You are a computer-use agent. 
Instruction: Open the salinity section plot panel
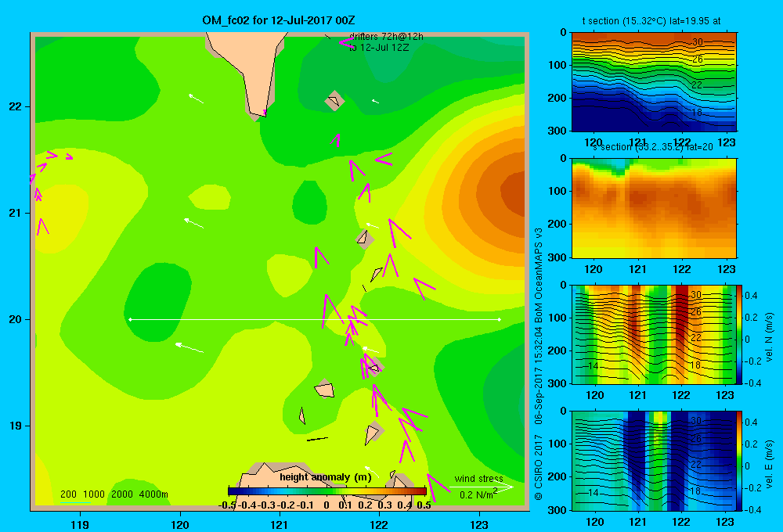[x=654, y=208]
